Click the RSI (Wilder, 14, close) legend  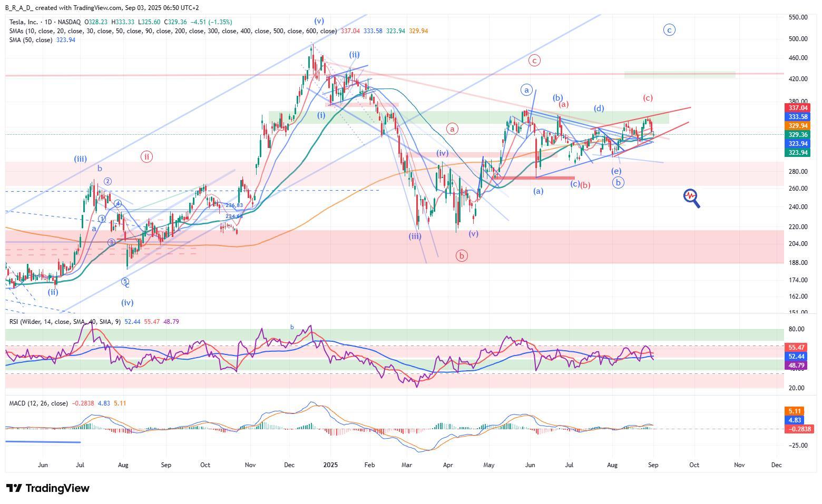pyautogui.click(x=64, y=321)
